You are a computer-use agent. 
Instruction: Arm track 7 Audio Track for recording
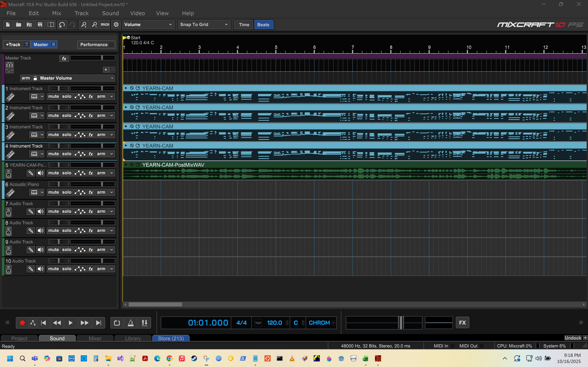tap(101, 211)
